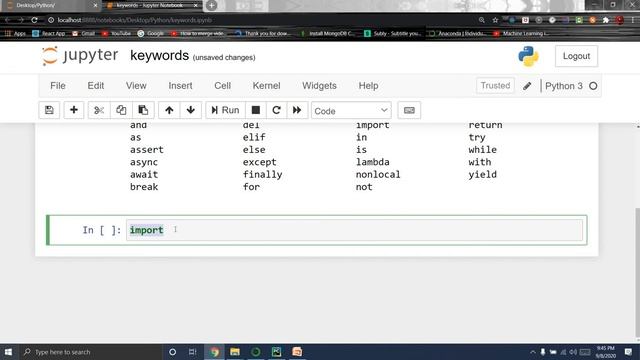Open the File menu
640x360 pixels.
pyautogui.click(x=58, y=86)
